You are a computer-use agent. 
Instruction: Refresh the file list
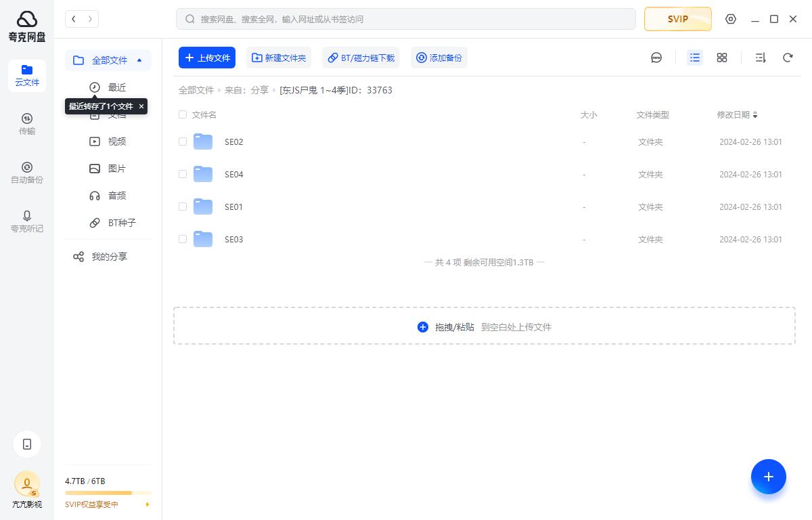pos(788,58)
